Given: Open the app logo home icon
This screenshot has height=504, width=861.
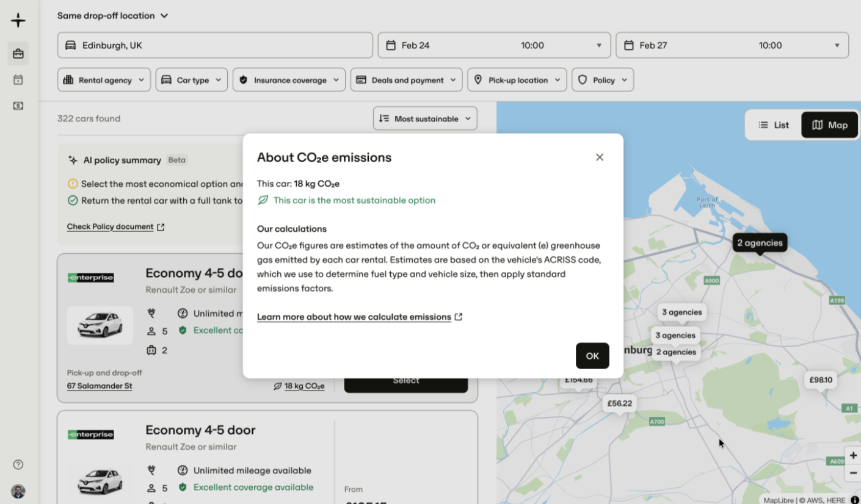Looking at the screenshot, I should (x=18, y=20).
